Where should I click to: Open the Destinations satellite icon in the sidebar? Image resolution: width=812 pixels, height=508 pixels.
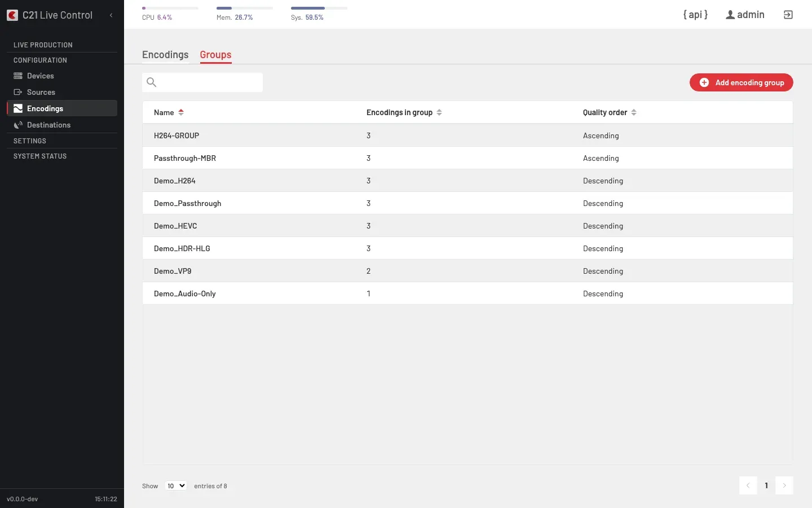tap(18, 125)
